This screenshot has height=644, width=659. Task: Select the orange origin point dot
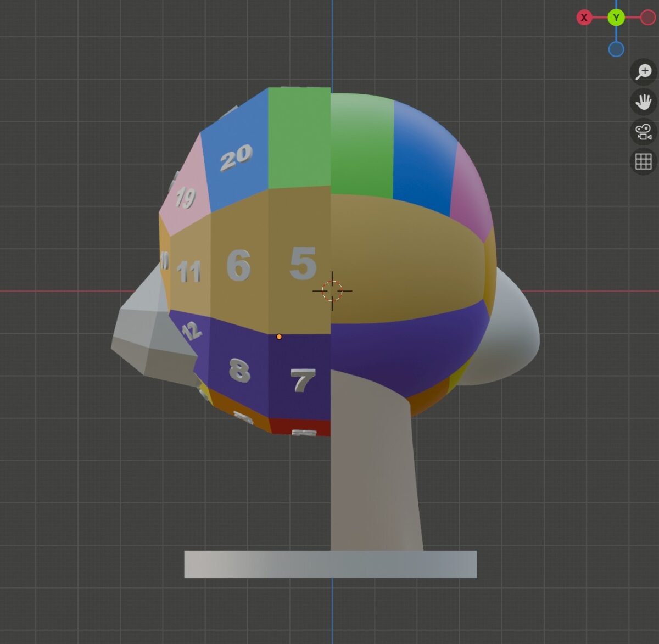click(279, 337)
